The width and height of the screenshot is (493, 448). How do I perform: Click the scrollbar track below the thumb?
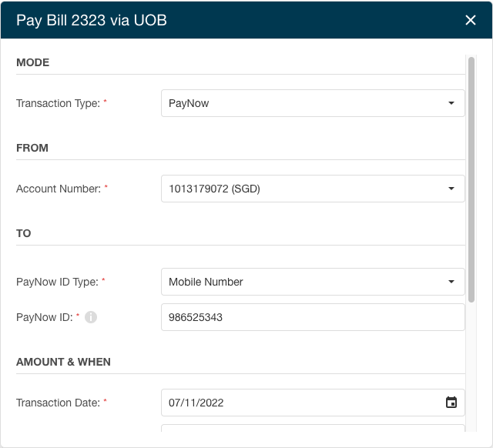coord(471,367)
